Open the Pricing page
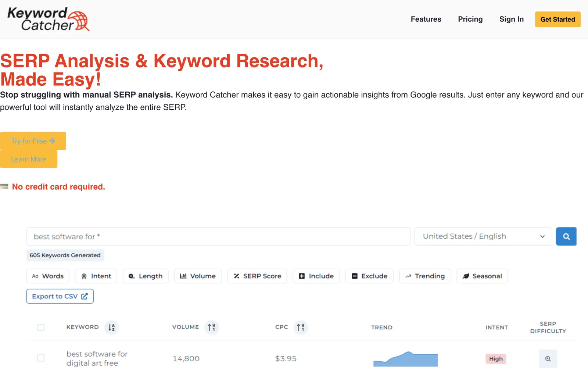This screenshot has height=368, width=588. tap(470, 19)
